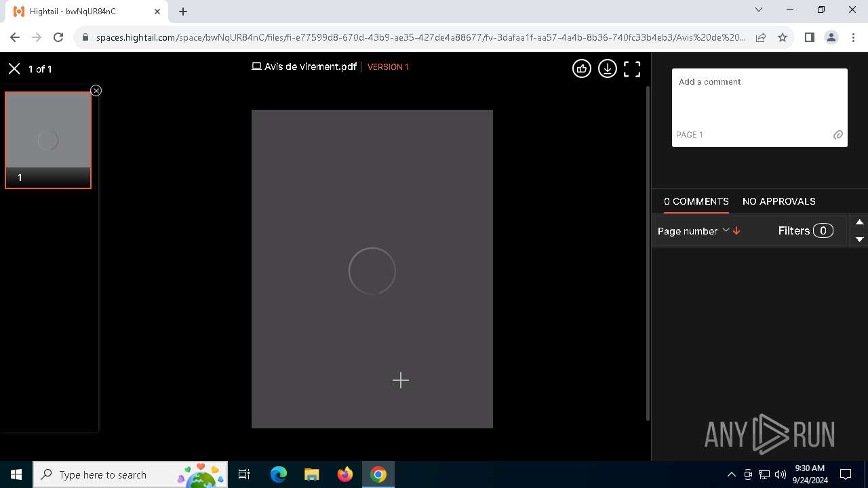Open the clock showing 9:30 AM
Screen dimensions: 868x488
(810, 474)
